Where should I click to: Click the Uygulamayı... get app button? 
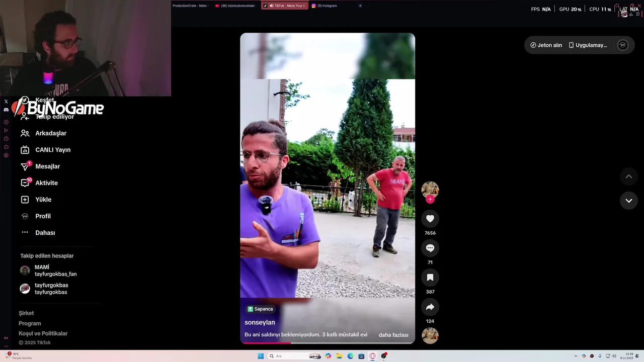tap(588, 45)
